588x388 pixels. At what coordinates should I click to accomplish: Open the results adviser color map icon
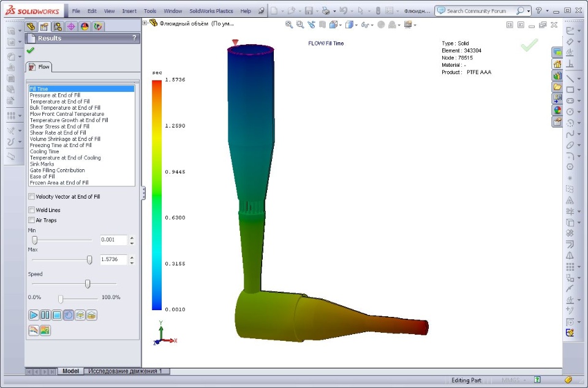(x=45, y=330)
